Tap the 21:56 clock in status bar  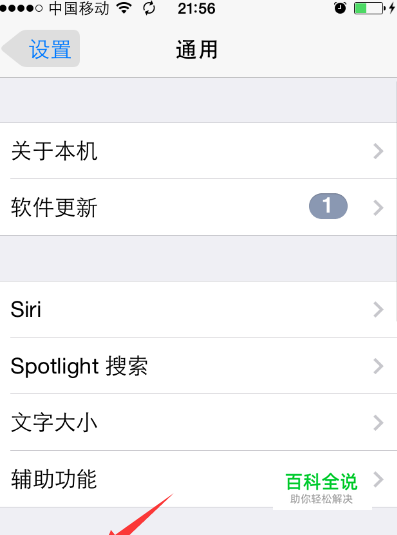tap(196, 9)
